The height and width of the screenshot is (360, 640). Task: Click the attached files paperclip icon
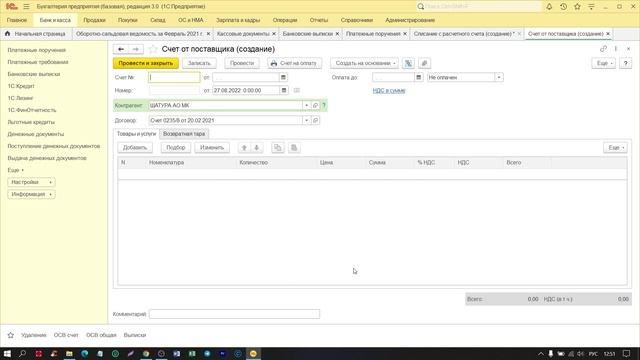424,63
